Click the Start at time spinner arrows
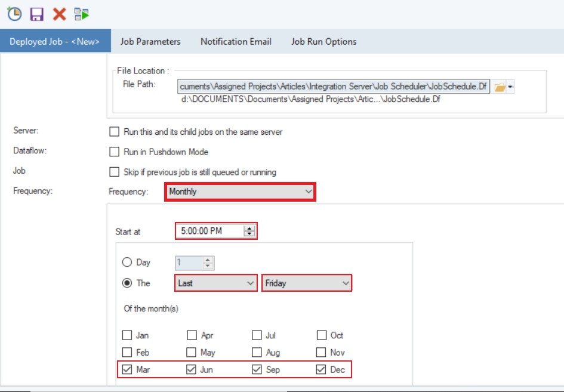This screenshot has height=392, width=564. (249, 231)
